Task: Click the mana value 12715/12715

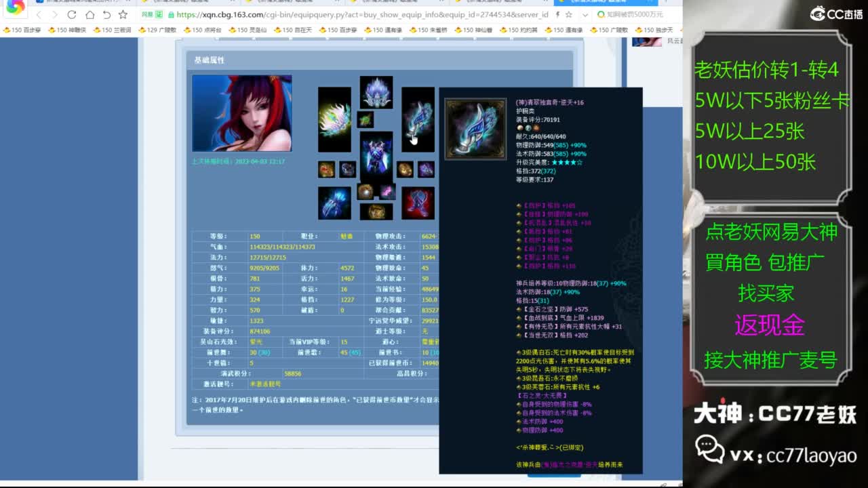Action: point(268,258)
